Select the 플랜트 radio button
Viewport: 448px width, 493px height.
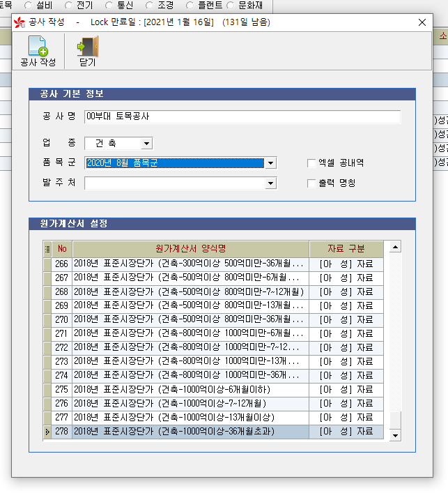(x=190, y=6)
